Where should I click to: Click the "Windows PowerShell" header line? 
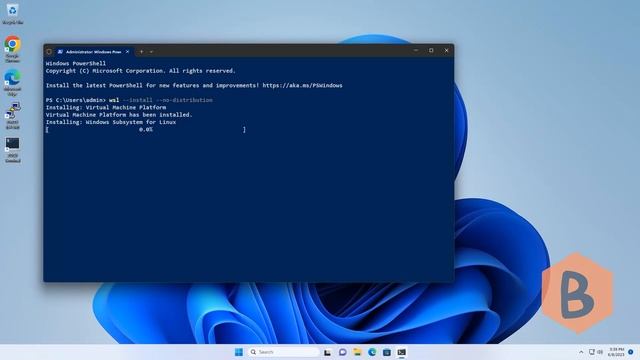[76, 63]
